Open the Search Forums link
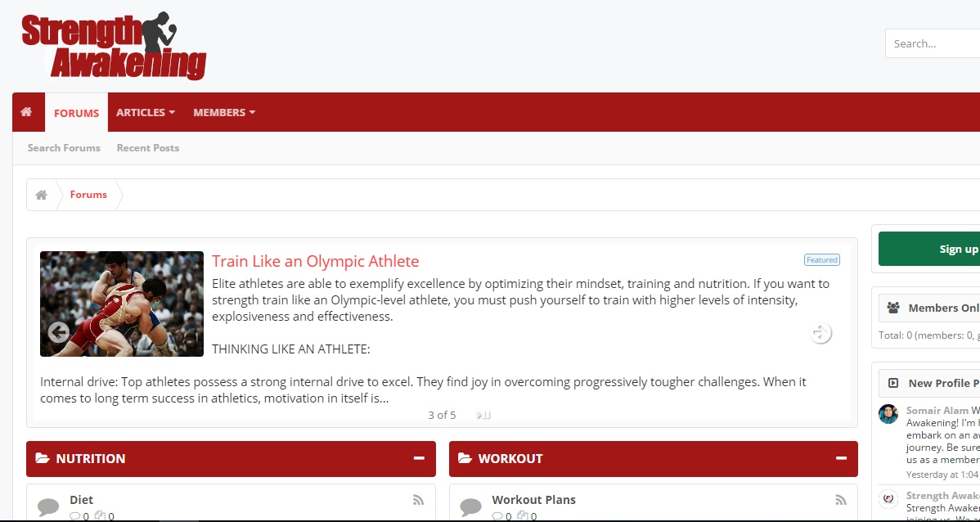Image resolution: width=980 pixels, height=522 pixels. (64, 148)
